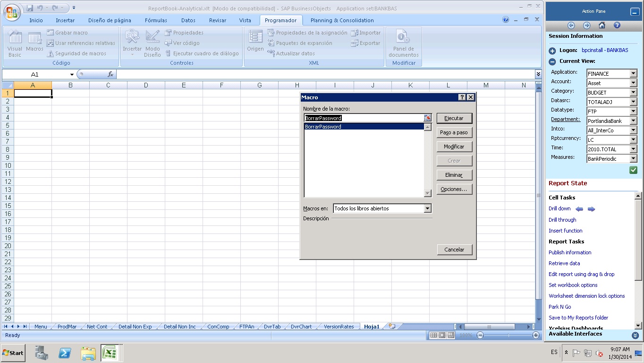Click the Drill down right arrow icon

pos(591,209)
